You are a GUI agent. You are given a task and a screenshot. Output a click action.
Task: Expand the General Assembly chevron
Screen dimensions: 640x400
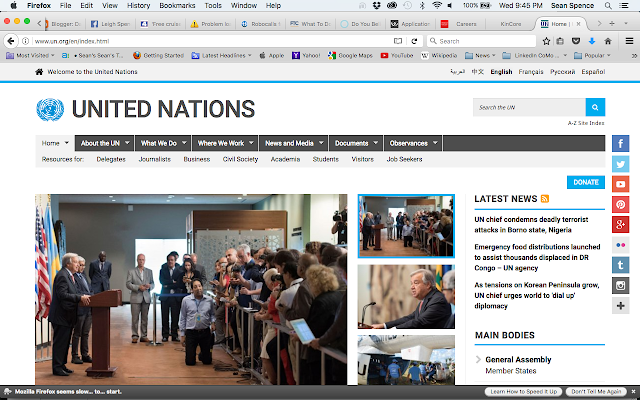tap(479, 360)
